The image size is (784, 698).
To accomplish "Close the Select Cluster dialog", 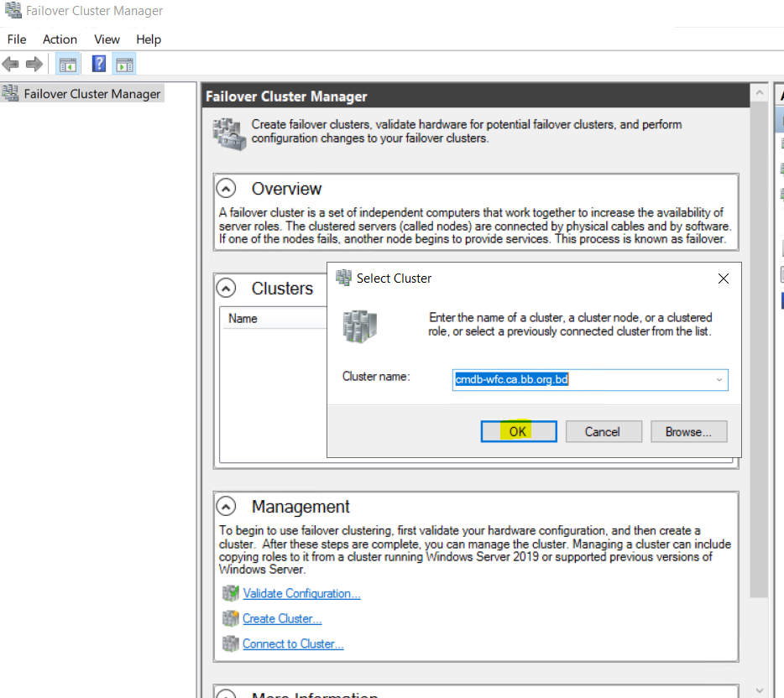I will 723,279.
